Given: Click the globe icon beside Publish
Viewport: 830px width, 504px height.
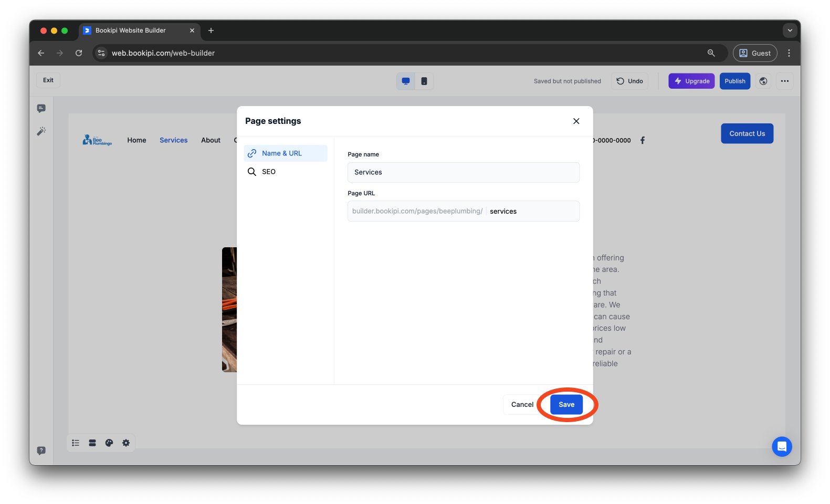Looking at the screenshot, I should [763, 81].
